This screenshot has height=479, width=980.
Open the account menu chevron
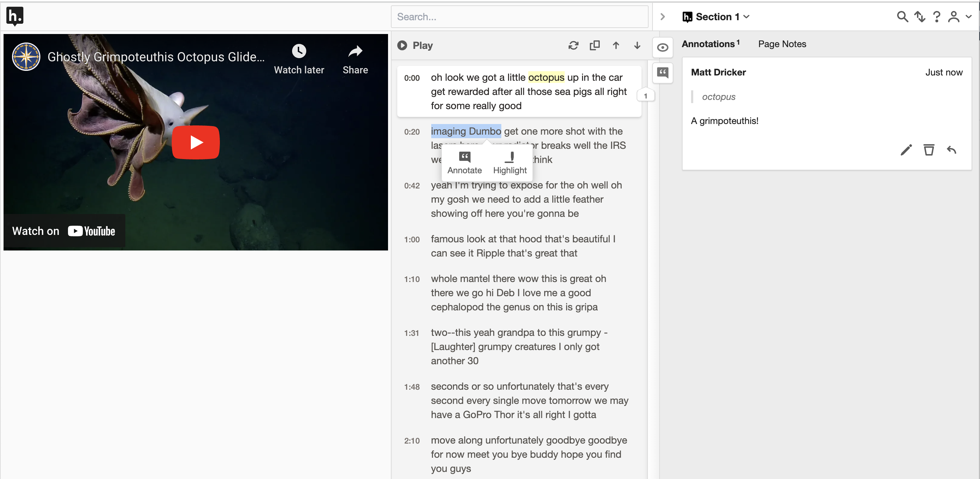(968, 17)
